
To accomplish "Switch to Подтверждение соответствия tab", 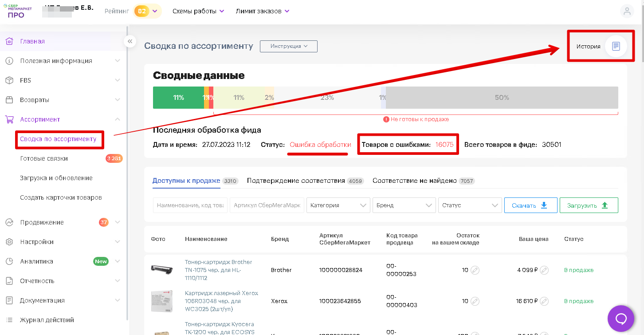I will 296,181.
